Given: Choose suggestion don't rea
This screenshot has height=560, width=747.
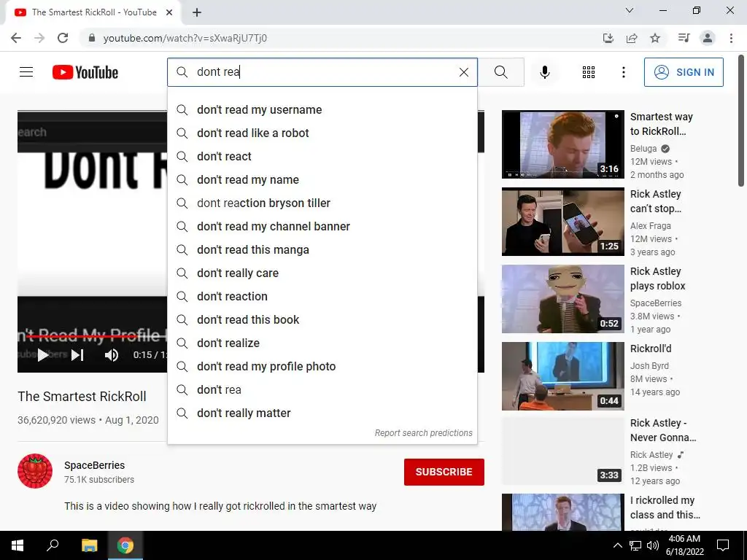Looking at the screenshot, I should [322, 389].
